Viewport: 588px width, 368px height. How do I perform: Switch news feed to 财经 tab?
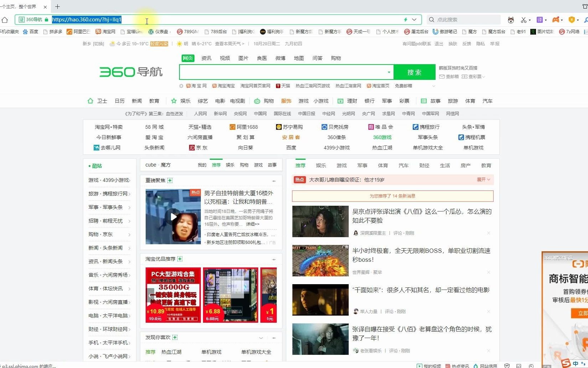click(x=424, y=165)
